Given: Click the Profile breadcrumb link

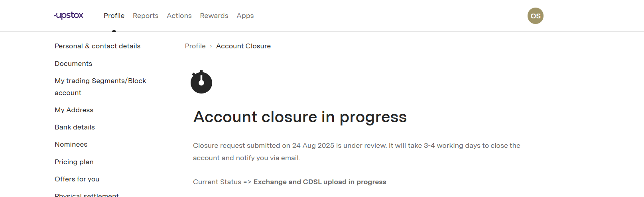Looking at the screenshot, I should click(195, 46).
